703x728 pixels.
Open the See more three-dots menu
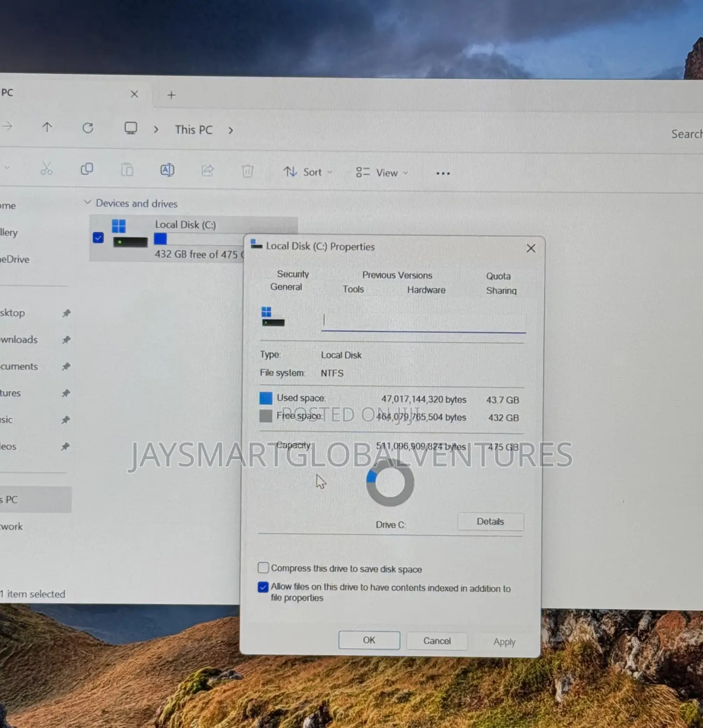click(443, 174)
